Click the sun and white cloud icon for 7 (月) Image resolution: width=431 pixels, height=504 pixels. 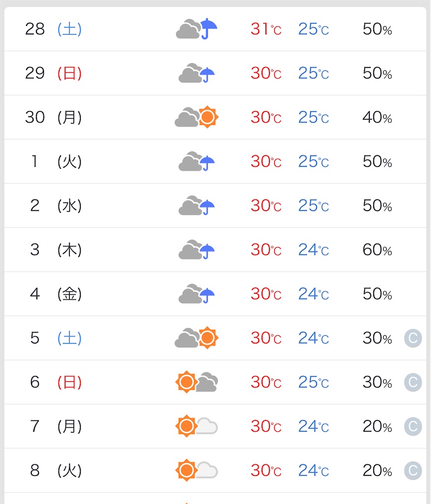pyautogui.click(x=197, y=426)
